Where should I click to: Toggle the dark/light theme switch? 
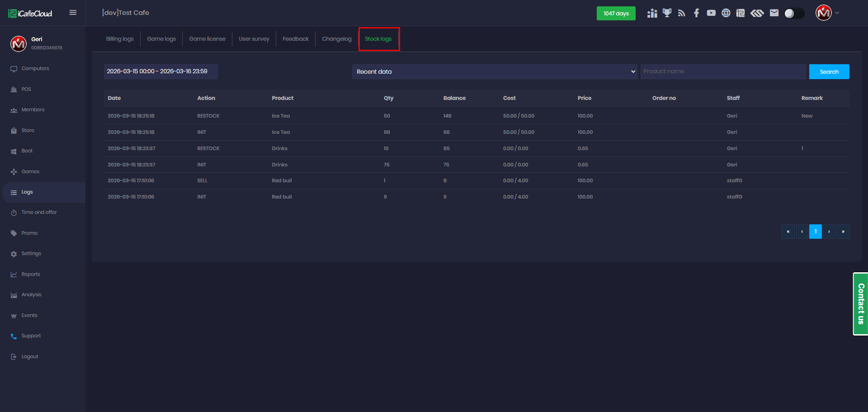click(x=794, y=13)
